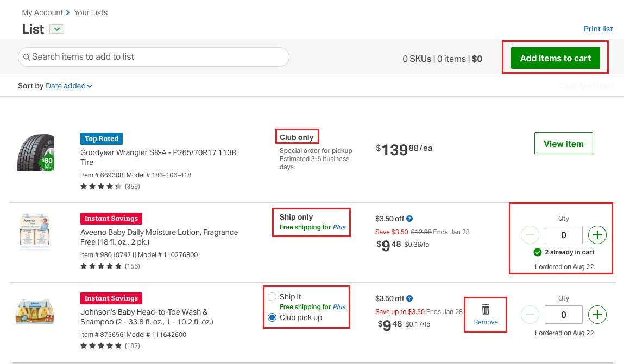
Task: Click the Aveeno lotion quantity input box
Action: (x=563, y=235)
